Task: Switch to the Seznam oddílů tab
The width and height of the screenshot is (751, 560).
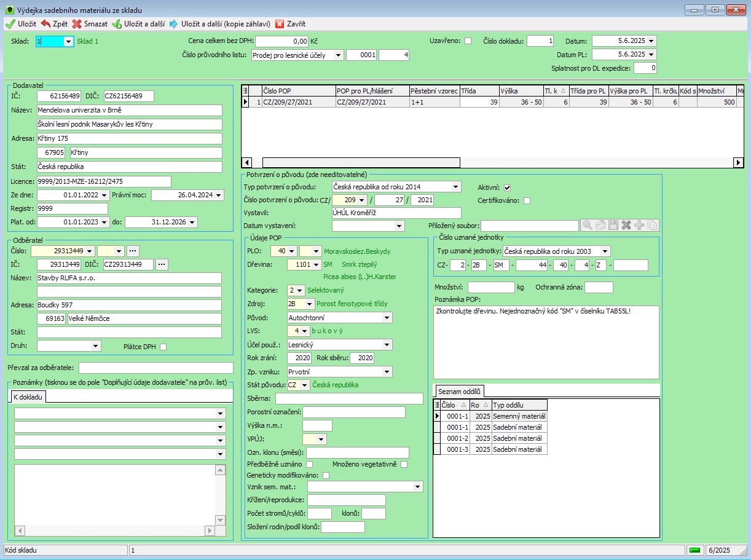Action: coord(460,391)
